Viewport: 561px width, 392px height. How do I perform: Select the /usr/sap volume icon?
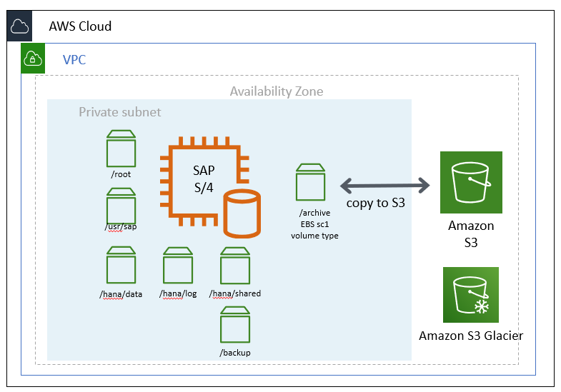[121, 206]
